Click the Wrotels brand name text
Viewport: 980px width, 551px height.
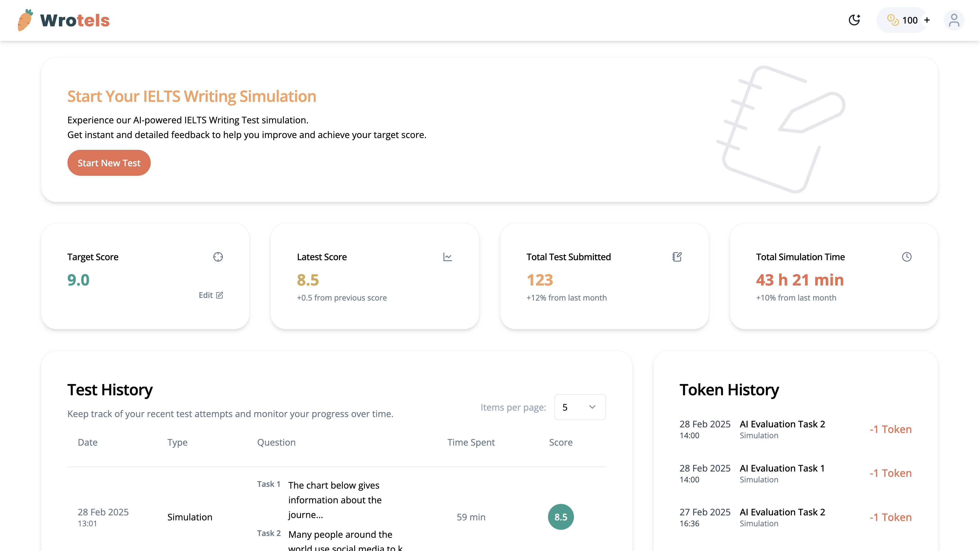[x=75, y=21]
